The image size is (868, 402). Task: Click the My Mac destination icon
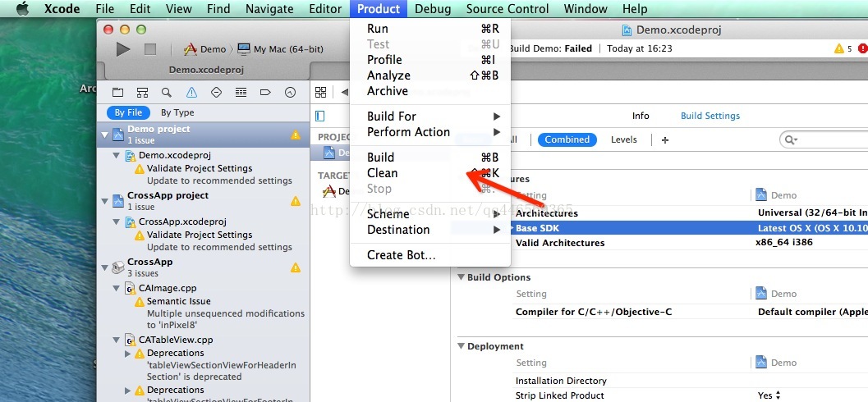point(244,49)
